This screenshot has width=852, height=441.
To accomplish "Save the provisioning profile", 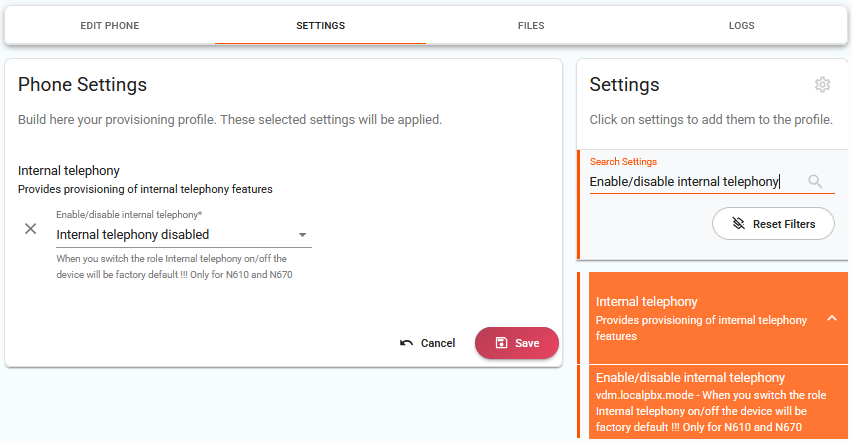I will point(516,343).
